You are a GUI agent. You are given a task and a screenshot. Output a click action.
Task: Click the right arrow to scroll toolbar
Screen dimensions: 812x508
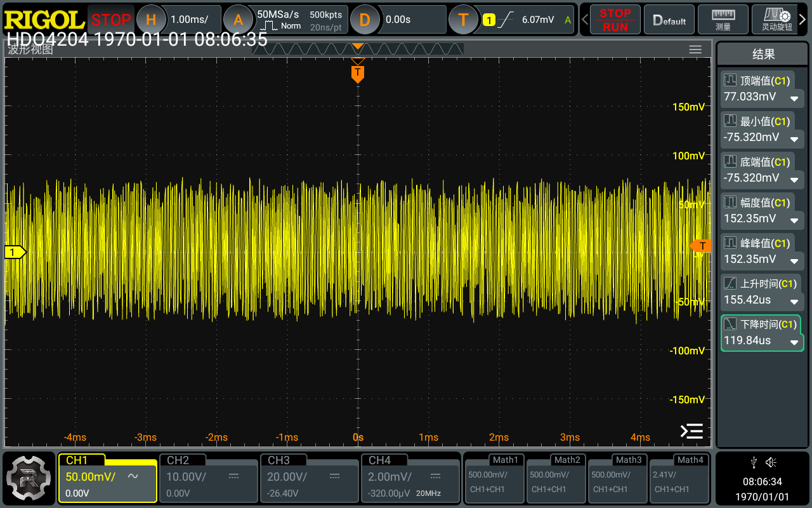tap(803, 20)
